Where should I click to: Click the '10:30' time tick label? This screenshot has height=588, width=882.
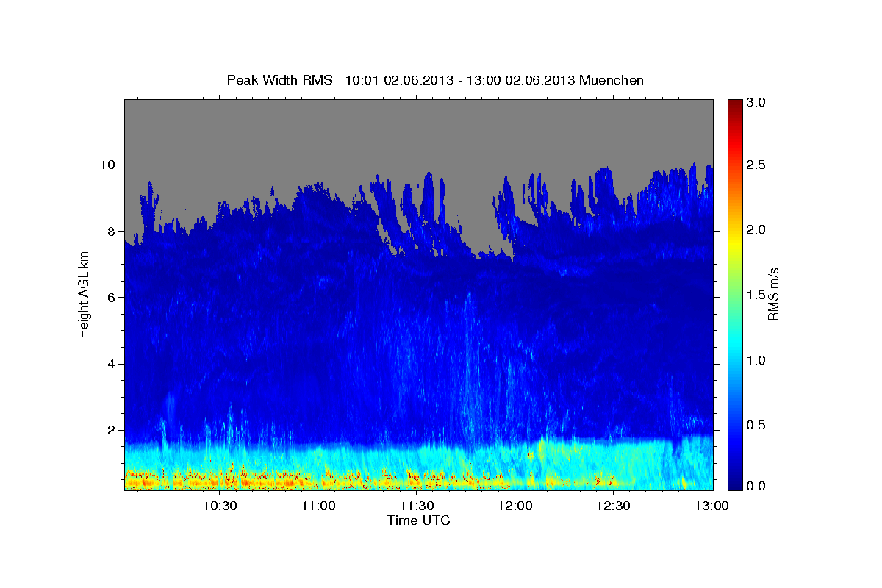(220, 506)
